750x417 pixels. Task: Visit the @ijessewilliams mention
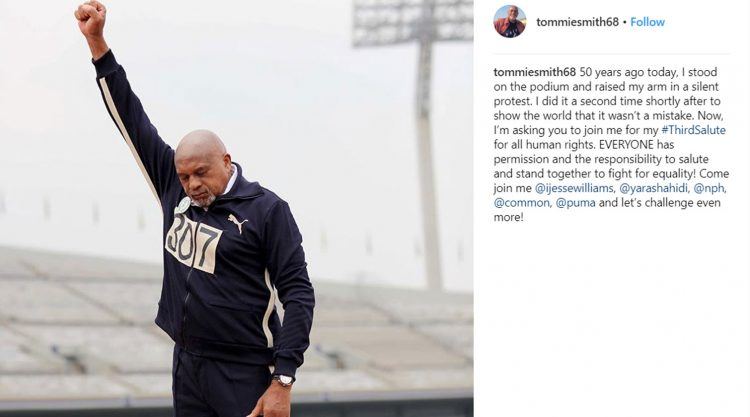574,188
